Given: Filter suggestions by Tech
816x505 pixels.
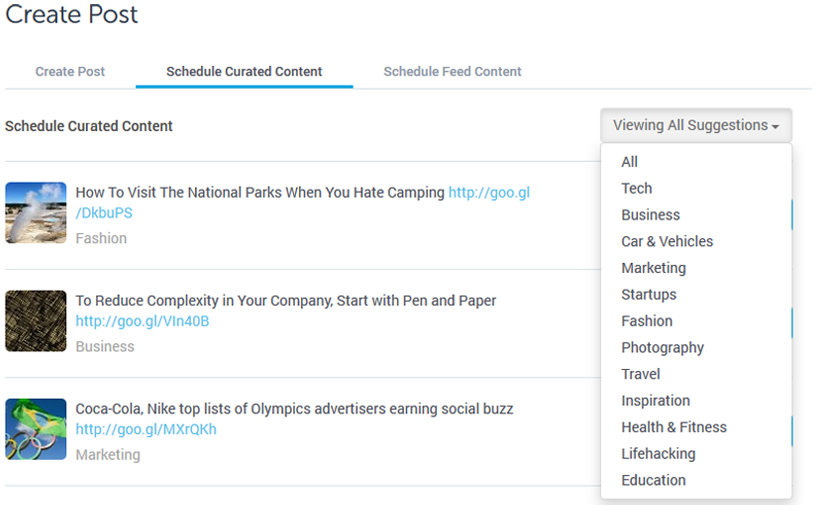Looking at the screenshot, I should [x=636, y=188].
